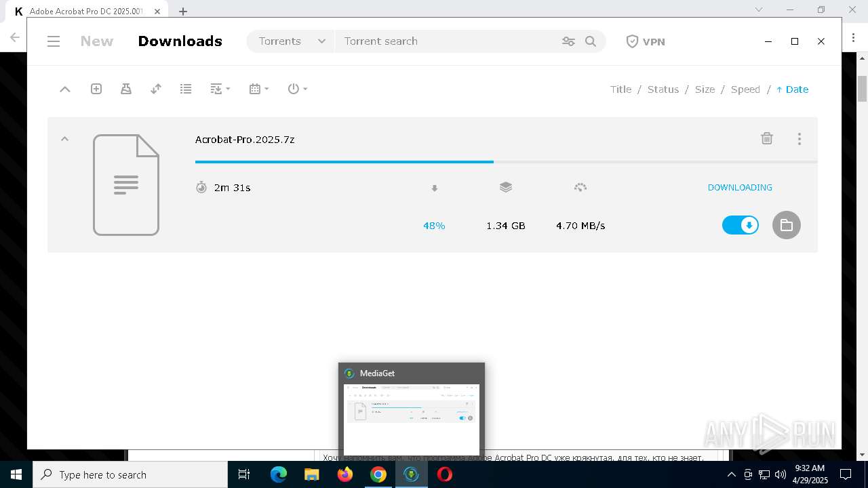
Task: Click the Windows taskbar search box
Action: 130,474
